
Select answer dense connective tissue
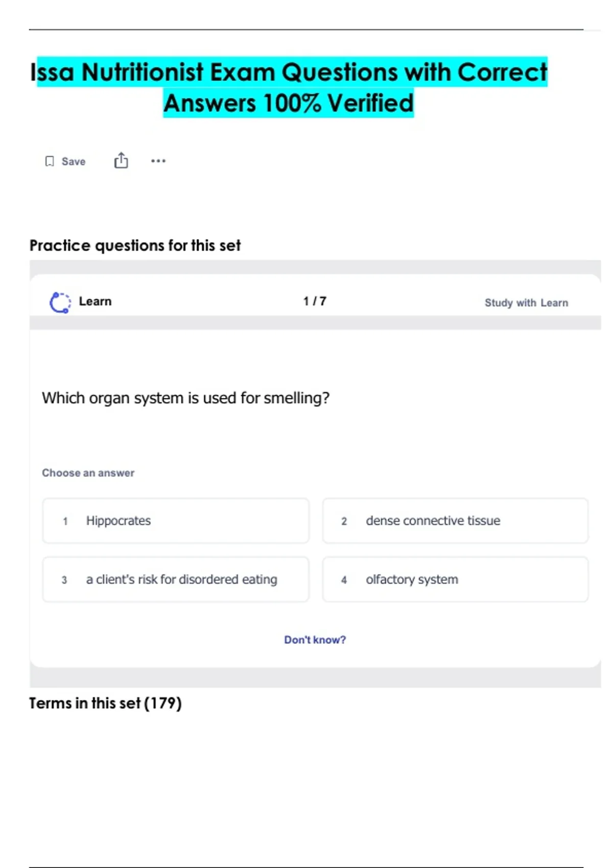tap(455, 521)
